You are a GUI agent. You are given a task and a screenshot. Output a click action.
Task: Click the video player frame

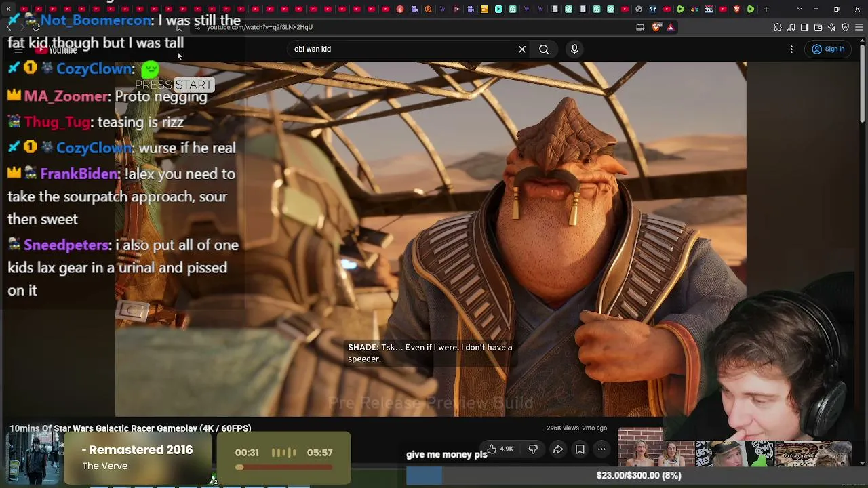pos(431,239)
